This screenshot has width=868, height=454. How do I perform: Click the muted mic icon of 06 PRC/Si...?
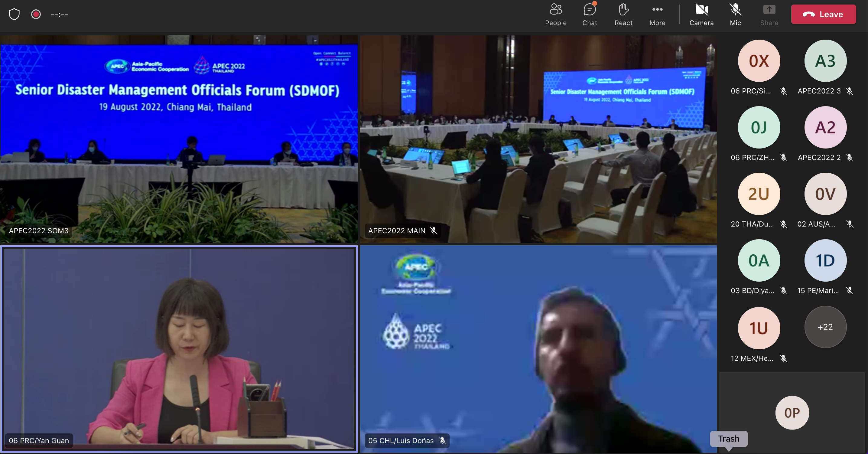point(783,91)
